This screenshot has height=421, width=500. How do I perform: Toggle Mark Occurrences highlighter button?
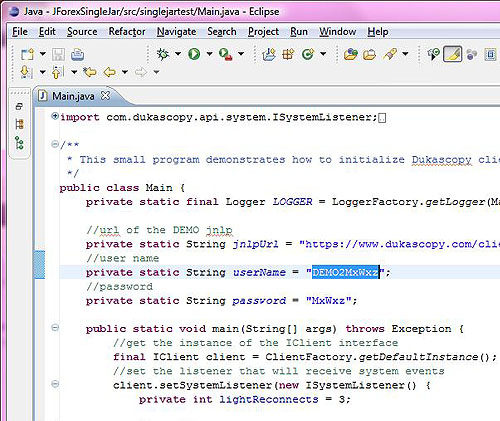click(452, 54)
